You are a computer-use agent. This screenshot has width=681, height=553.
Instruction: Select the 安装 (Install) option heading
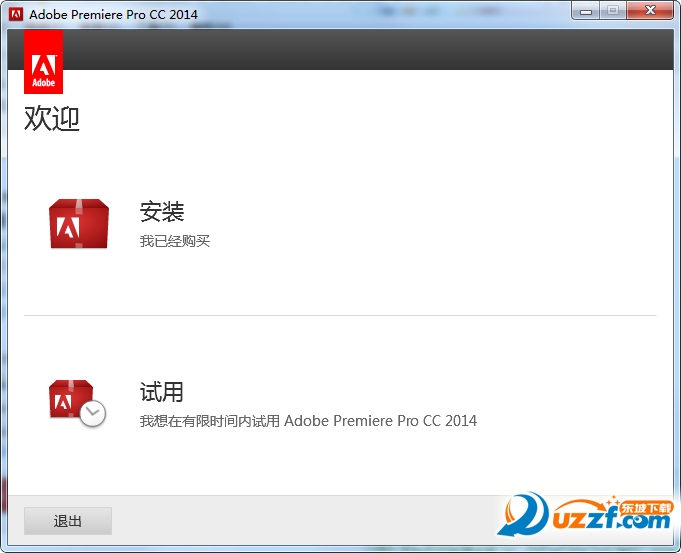[162, 212]
